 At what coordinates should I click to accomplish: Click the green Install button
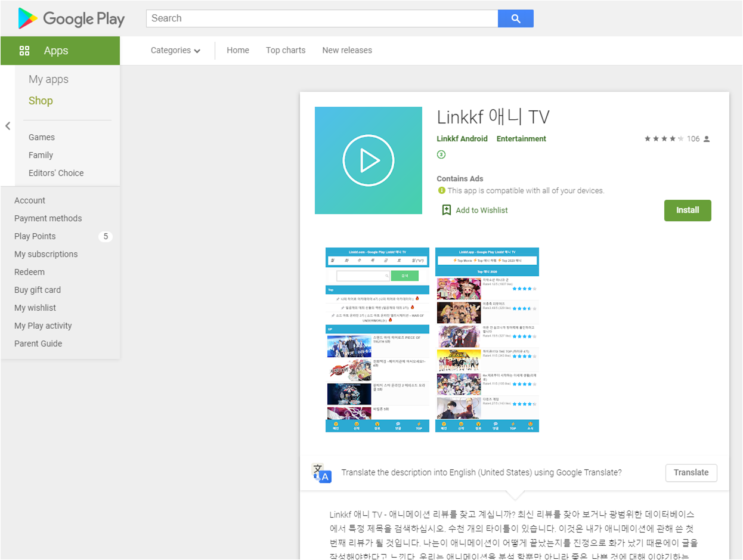pyautogui.click(x=688, y=211)
